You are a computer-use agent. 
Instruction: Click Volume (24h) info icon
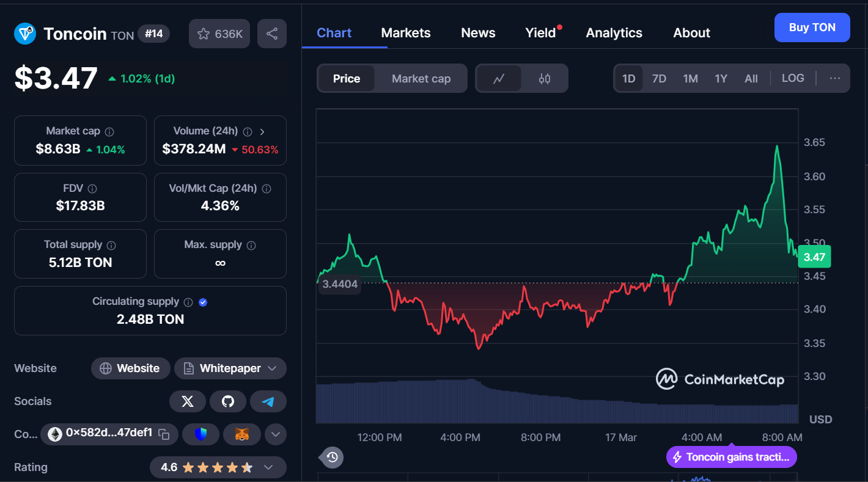click(248, 131)
